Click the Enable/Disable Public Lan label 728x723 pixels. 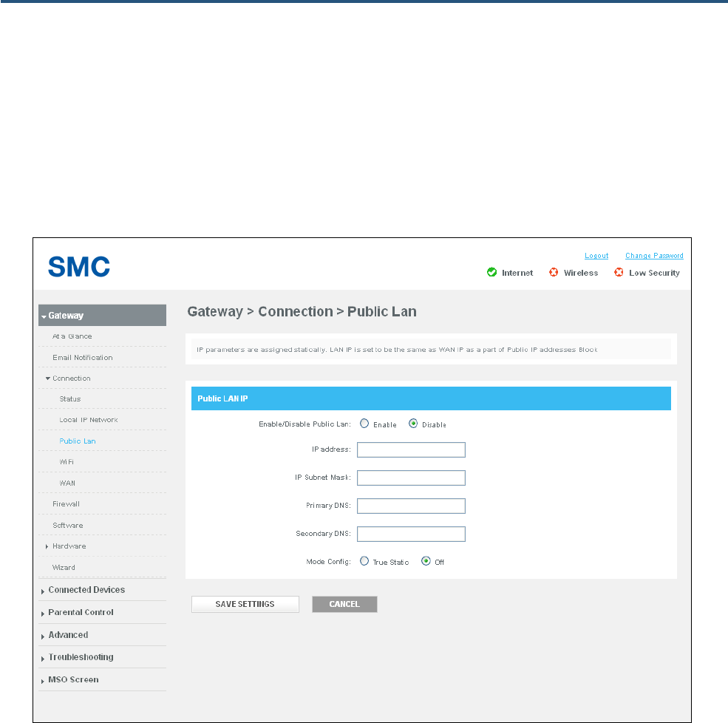coord(305,424)
